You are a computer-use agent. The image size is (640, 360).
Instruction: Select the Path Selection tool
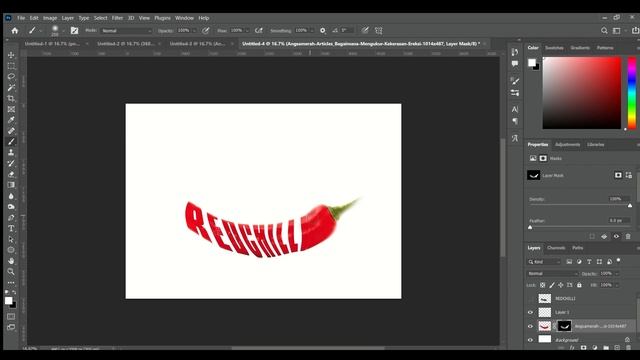pyautogui.click(x=11, y=239)
